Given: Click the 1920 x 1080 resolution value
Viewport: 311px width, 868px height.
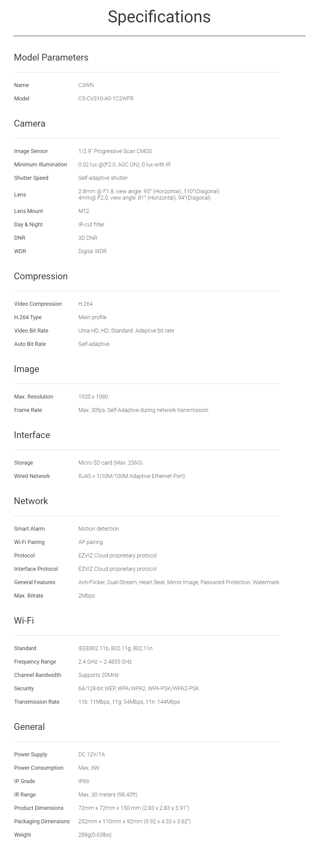Looking at the screenshot, I should [93, 397].
